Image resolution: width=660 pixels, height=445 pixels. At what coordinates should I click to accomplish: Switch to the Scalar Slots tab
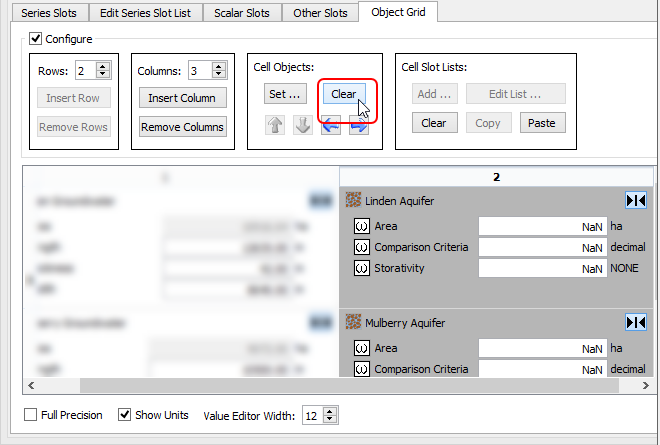click(x=242, y=13)
